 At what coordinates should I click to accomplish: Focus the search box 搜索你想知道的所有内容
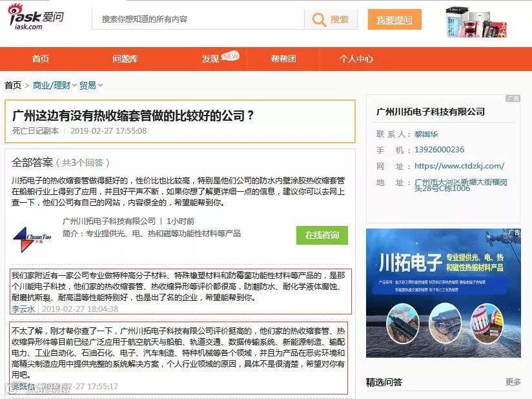tap(198, 19)
